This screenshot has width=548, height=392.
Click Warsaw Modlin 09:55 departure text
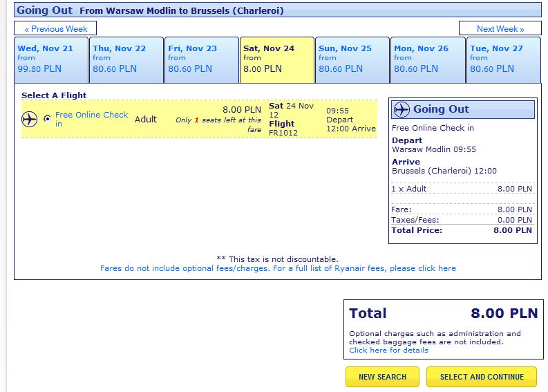pos(434,149)
